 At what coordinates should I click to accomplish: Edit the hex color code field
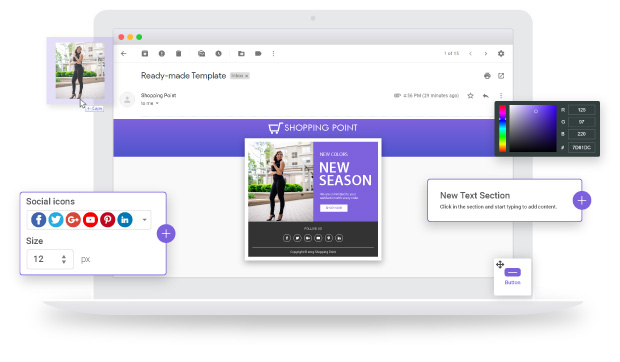[581, 147]
